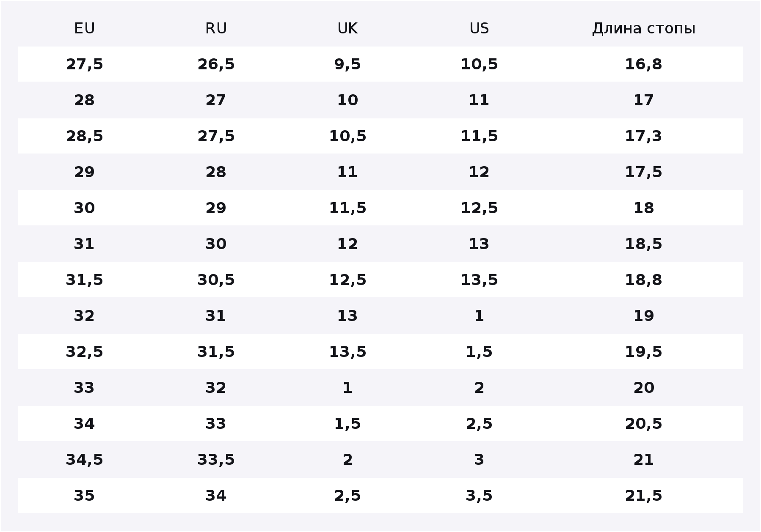This screenshot has width=761, height=532.
Task: Click foot length 19,5 cell
Action: coord(643,352)
